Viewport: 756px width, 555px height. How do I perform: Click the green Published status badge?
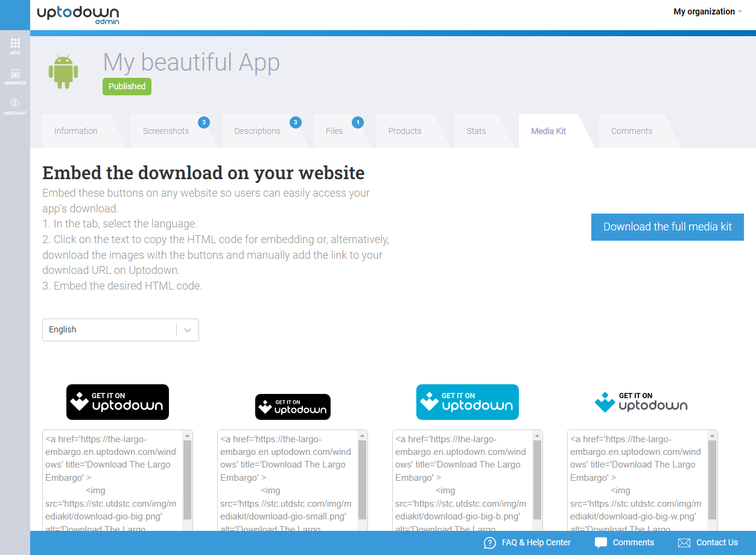[x=127, y=86]
